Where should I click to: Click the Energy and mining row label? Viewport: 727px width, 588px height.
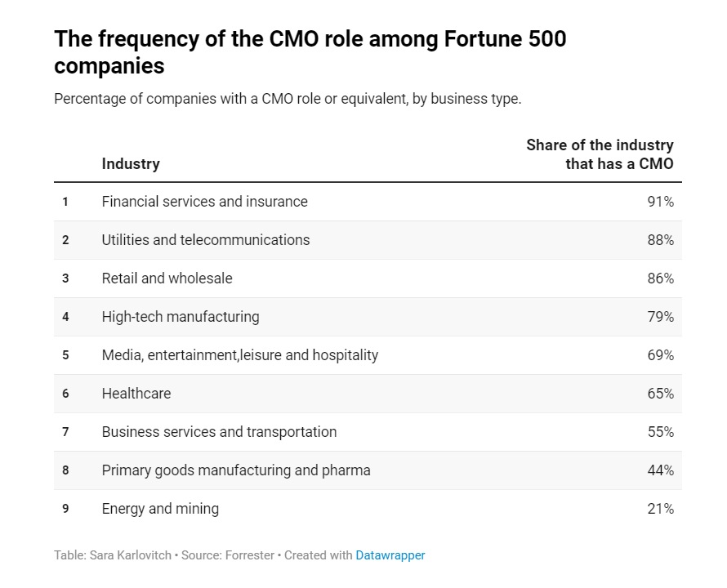coord(160,509)
